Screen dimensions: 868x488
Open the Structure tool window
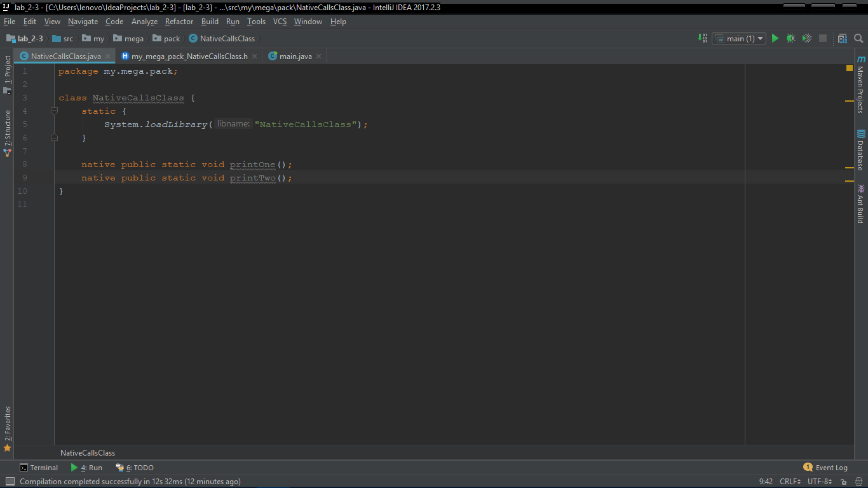[7, 133]
